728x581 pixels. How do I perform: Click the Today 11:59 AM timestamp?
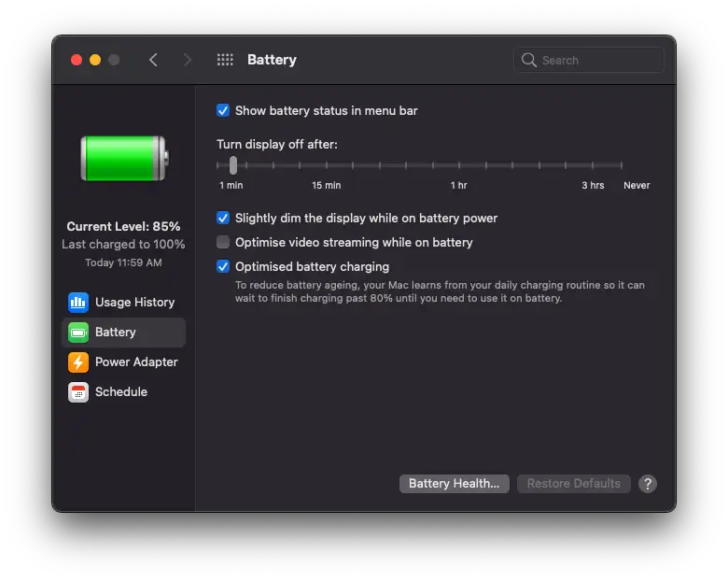(123, 262)
